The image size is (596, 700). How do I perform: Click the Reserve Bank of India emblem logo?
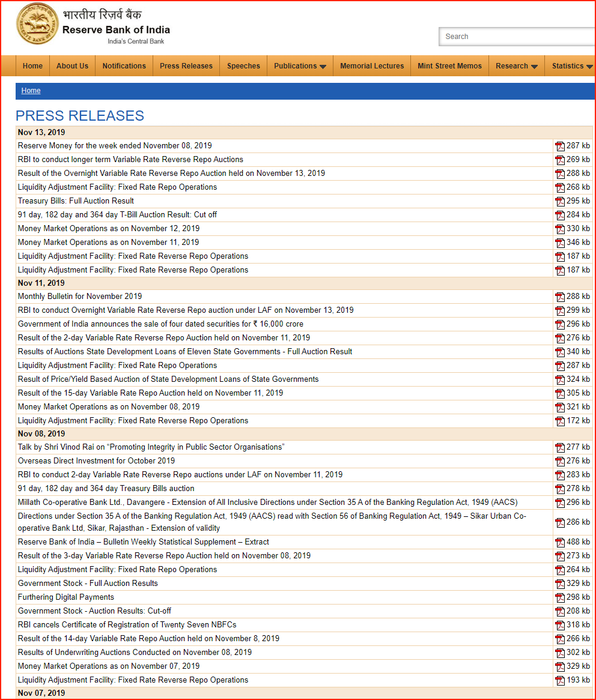coord(37,23)
